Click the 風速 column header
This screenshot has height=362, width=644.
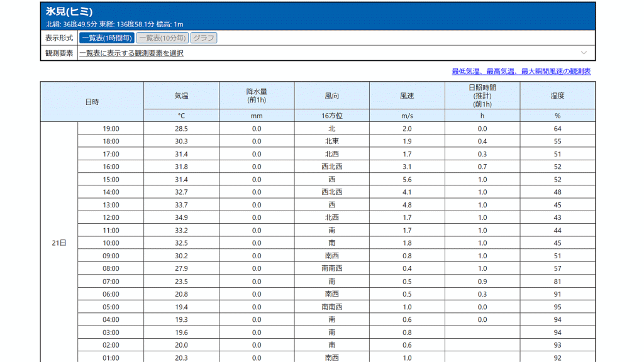click(407, 96)
